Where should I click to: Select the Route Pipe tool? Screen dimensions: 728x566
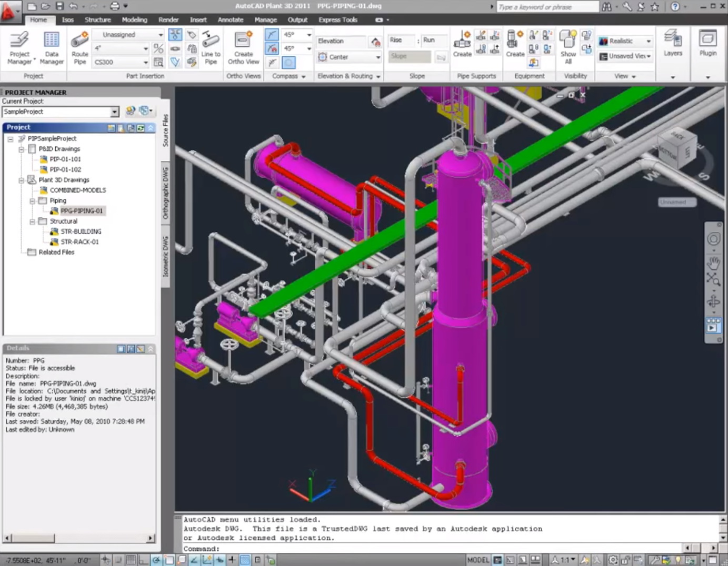pos(79,47)
